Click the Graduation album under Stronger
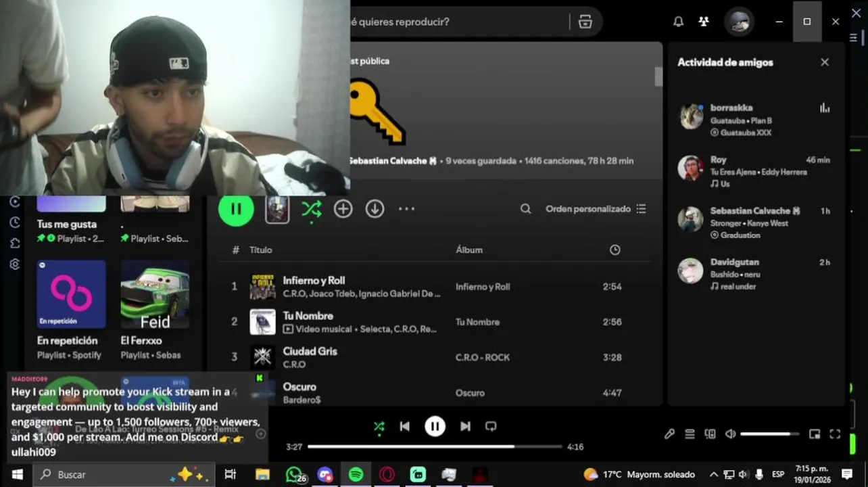 pyautogui.click(x=740, y=235)
